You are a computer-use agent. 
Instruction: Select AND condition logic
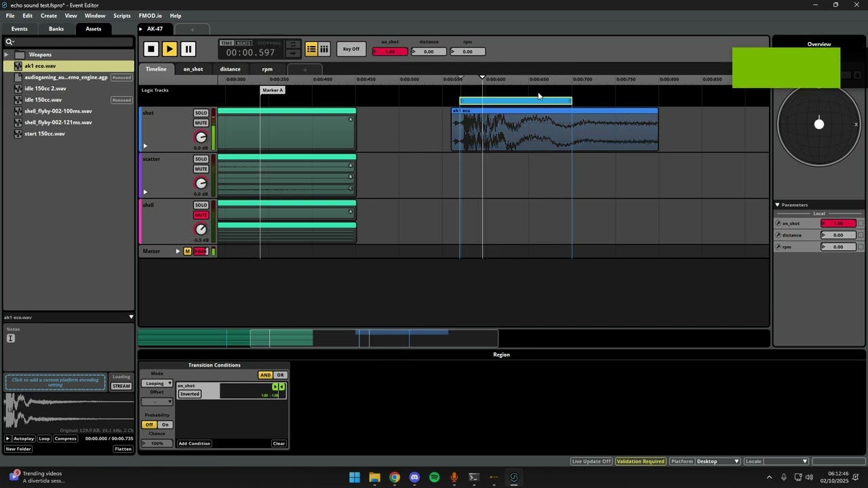pyautogui.click(x=265, y=375)
